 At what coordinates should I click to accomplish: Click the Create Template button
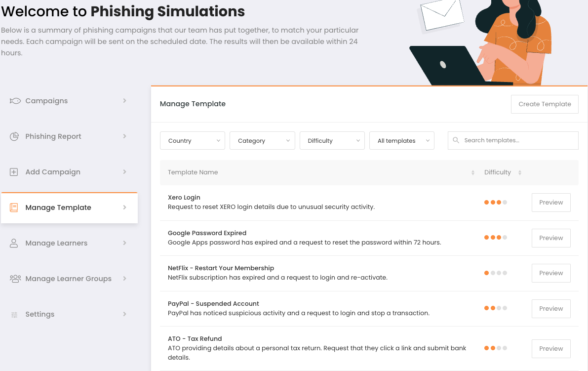pyautogui.click(x=545, y=104)
